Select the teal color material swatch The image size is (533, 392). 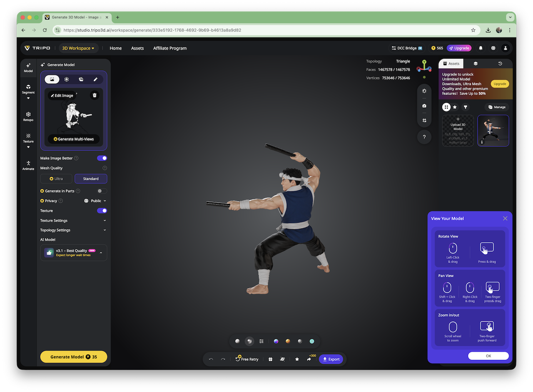point(312,341)
